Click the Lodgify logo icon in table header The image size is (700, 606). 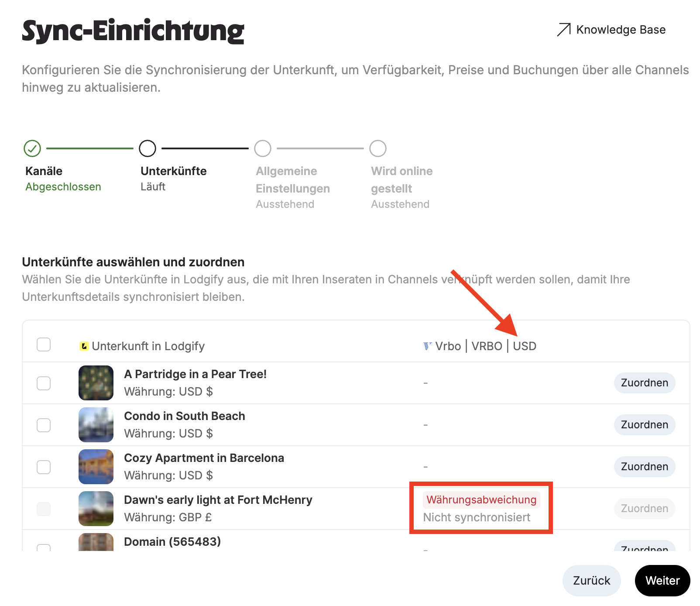point(84,346)
